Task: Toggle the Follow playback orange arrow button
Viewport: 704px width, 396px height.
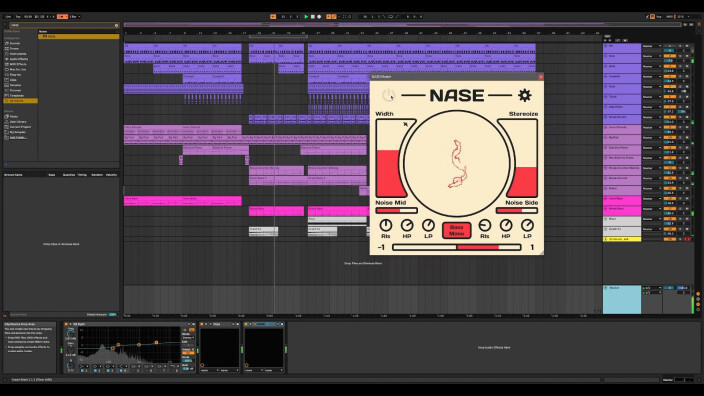Action: [273, 17]
